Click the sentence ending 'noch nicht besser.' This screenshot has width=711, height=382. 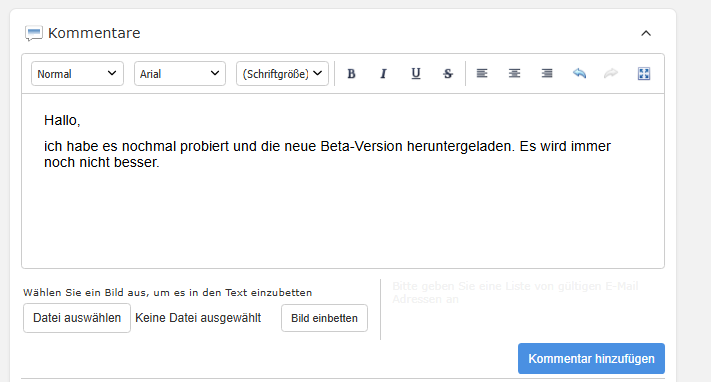(327, 154)
